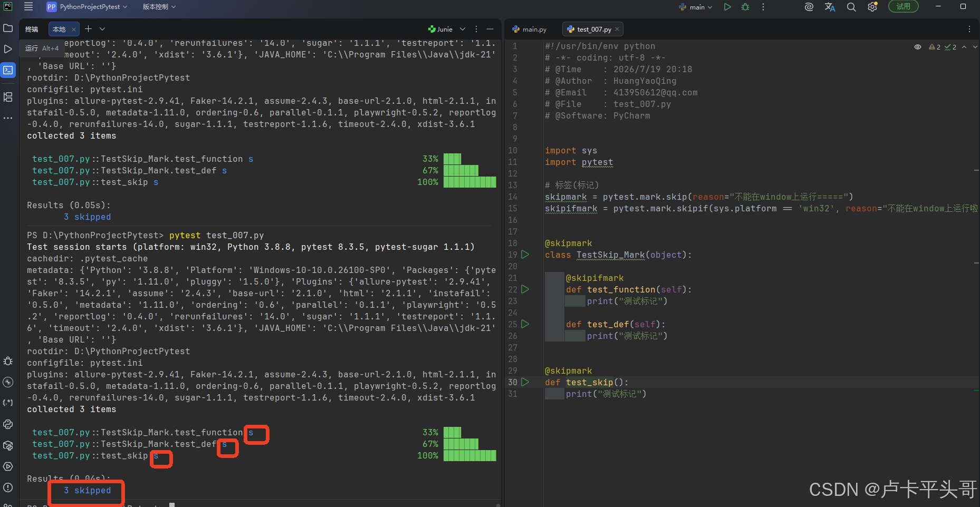The height and width of the screenshot is (507, 980).
Task: Click the PP project badge icon
Action: 51,7
